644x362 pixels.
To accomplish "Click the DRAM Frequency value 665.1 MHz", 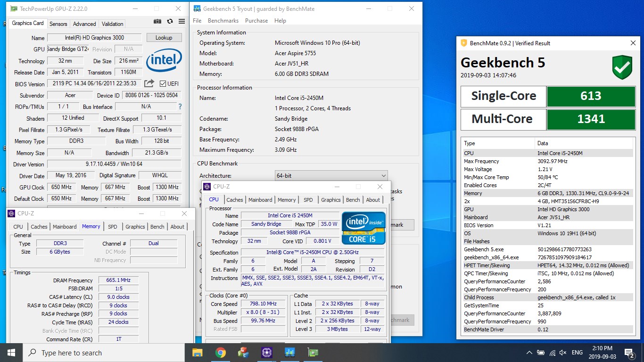I will 118,280.
